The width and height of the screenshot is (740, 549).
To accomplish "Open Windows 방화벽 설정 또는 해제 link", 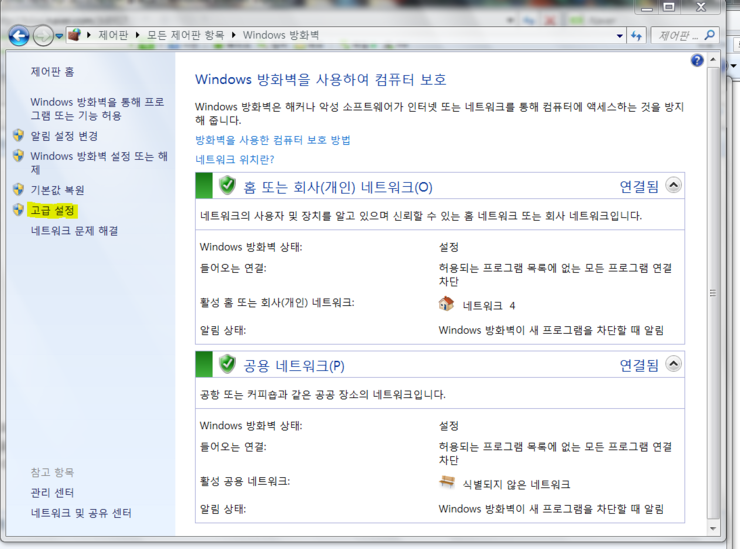I will point(99,162).
